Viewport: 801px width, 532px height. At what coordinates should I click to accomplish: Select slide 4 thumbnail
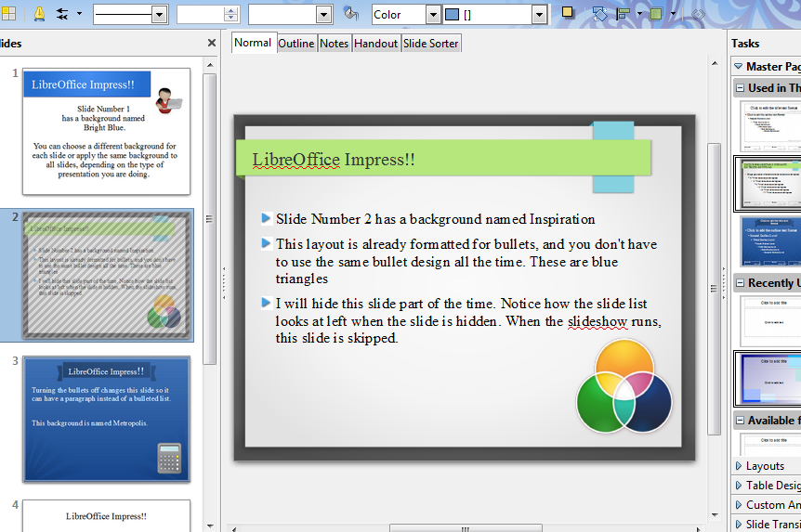point(106,515)
